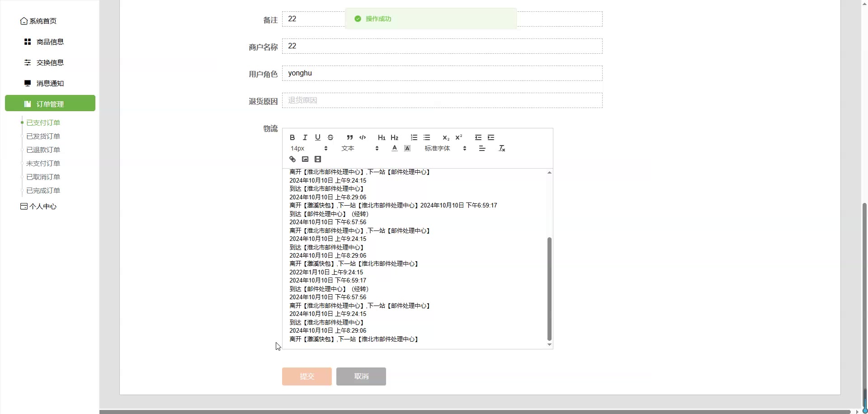The width and height of the screenshot is (868, 414).
Task: Click the editor's vertical scrollbar thumb
Action: click(x=549, y=289)
